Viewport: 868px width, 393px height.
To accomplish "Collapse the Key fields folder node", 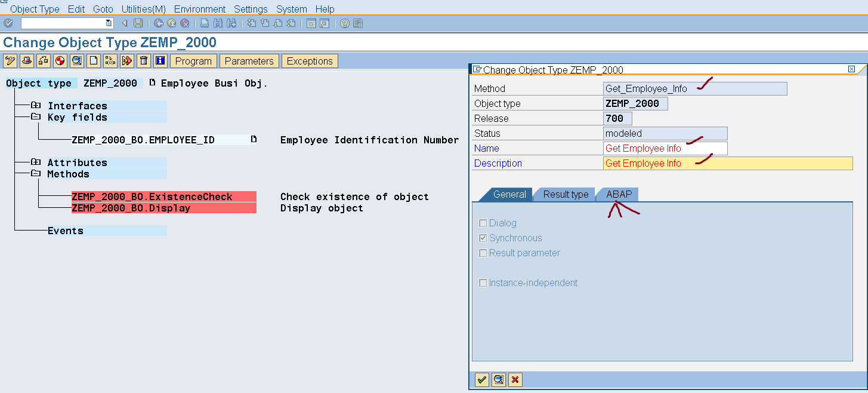I will click(36, 117).
